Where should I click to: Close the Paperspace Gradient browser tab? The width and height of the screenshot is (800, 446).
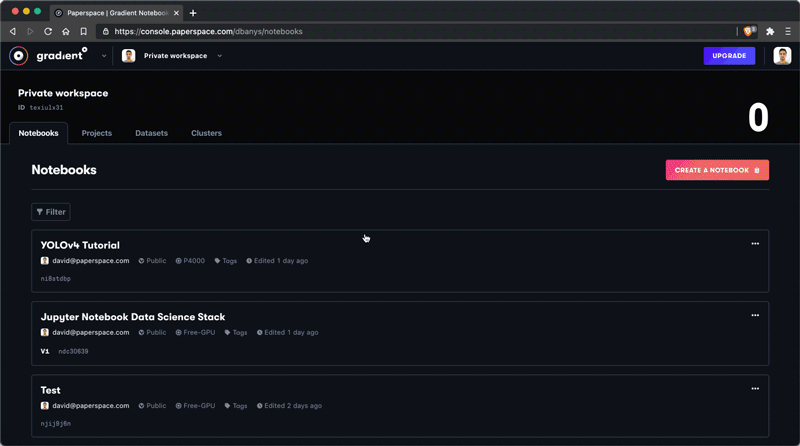(x=176, y=13)
